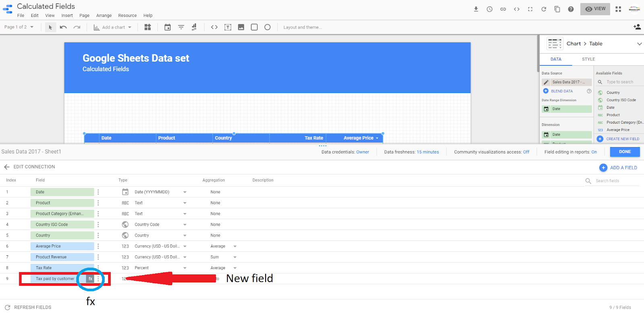Open the more options dots for the Average Price field

(98, 246)
